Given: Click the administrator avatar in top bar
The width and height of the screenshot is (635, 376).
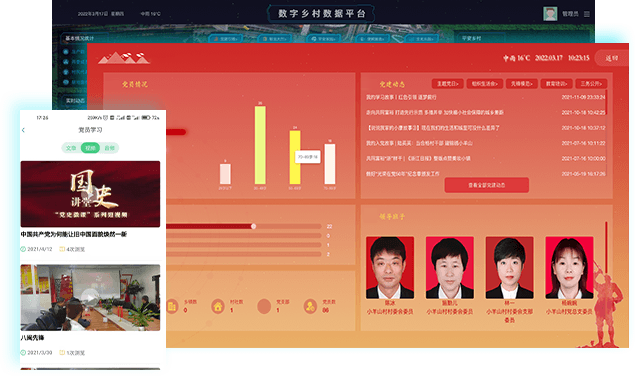Looking at the screenshot, I should click(x=550, y=14).
